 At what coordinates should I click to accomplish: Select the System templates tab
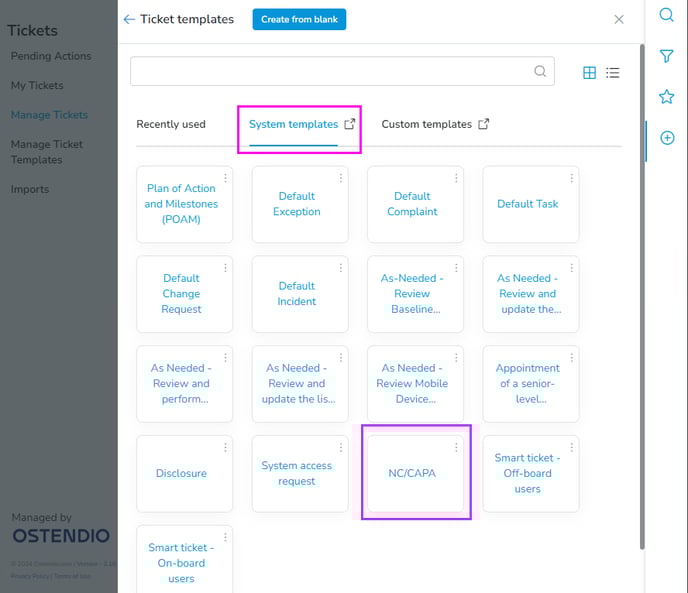click(x=294, y=124)
